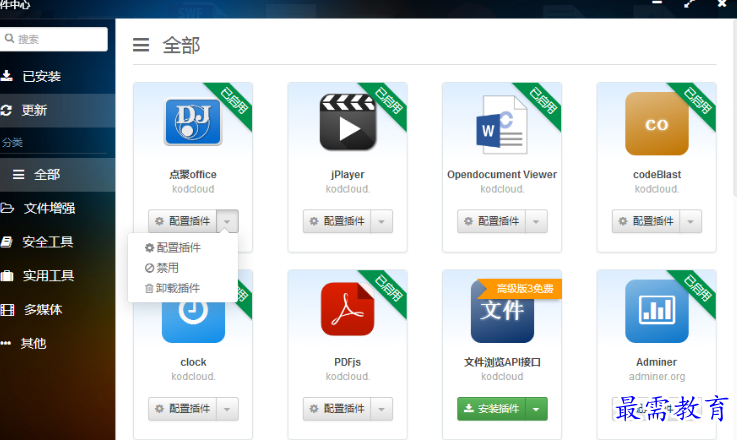Focus the 搜索 search input field
Image resolution: width=737 pixels, height=440 pixels.
54,39
